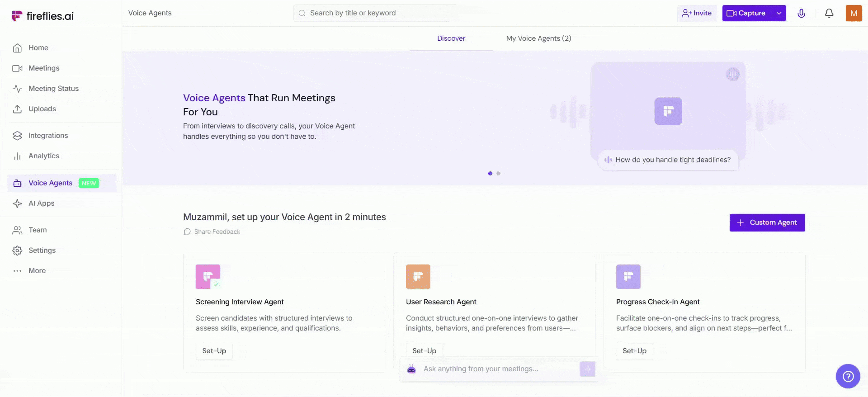Open the profile avatar M menu

point(854,13)
